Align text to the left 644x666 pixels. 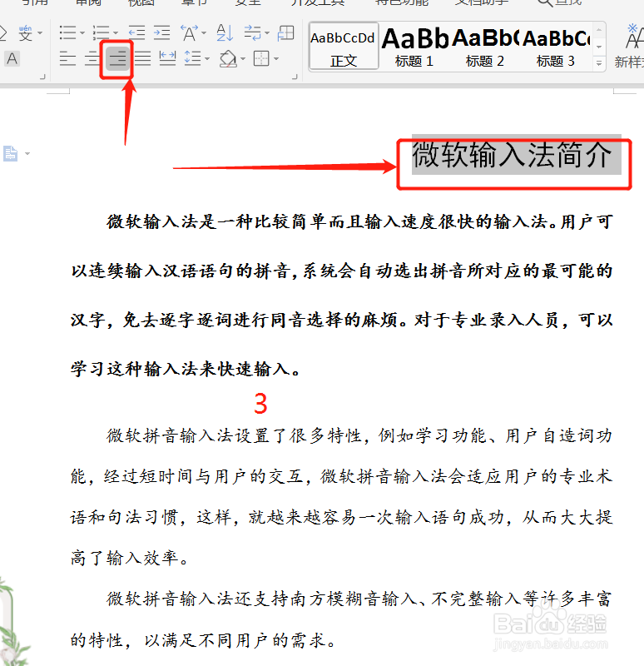pyautogui.click(x=67, y=58)
